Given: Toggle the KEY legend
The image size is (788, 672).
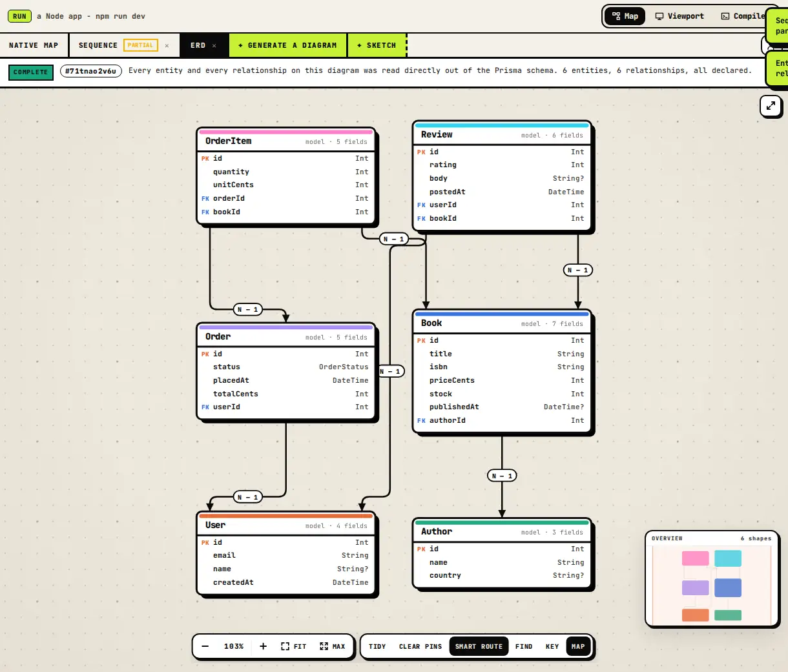Looking at the screenshot, I should 552,646.
